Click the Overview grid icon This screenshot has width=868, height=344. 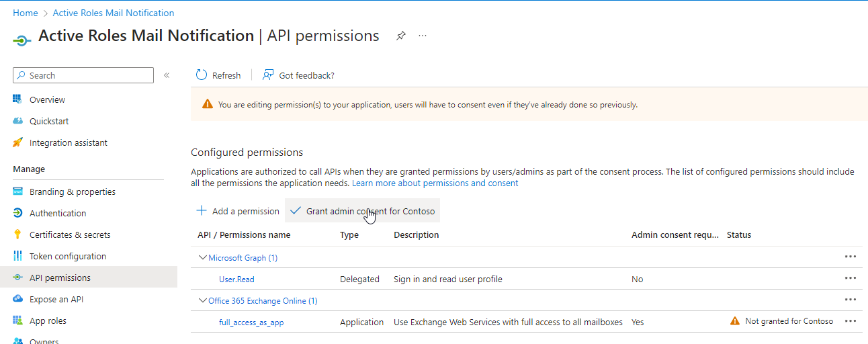point(17,99)
